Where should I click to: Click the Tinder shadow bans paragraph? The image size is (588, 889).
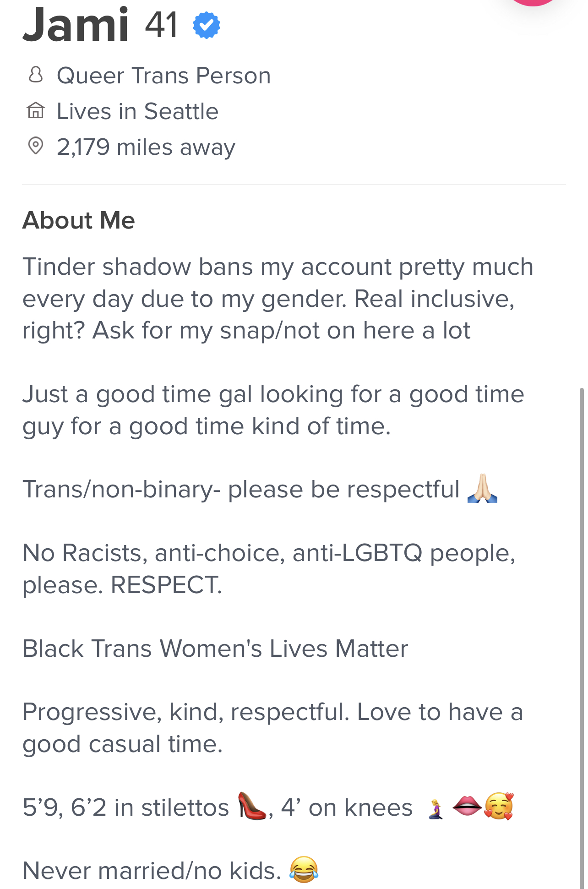278,299
